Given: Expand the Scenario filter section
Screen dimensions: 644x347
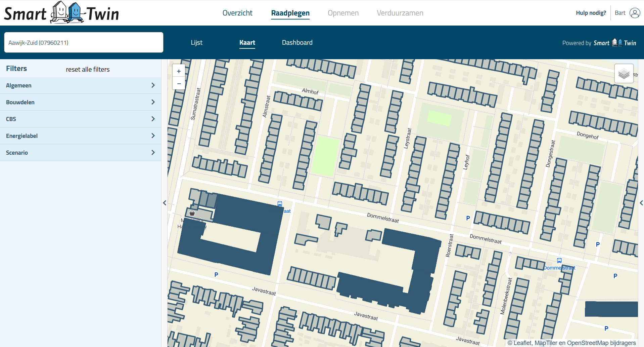Looking at the screenshot, I should pyautogui.click(x=80, y=153).
